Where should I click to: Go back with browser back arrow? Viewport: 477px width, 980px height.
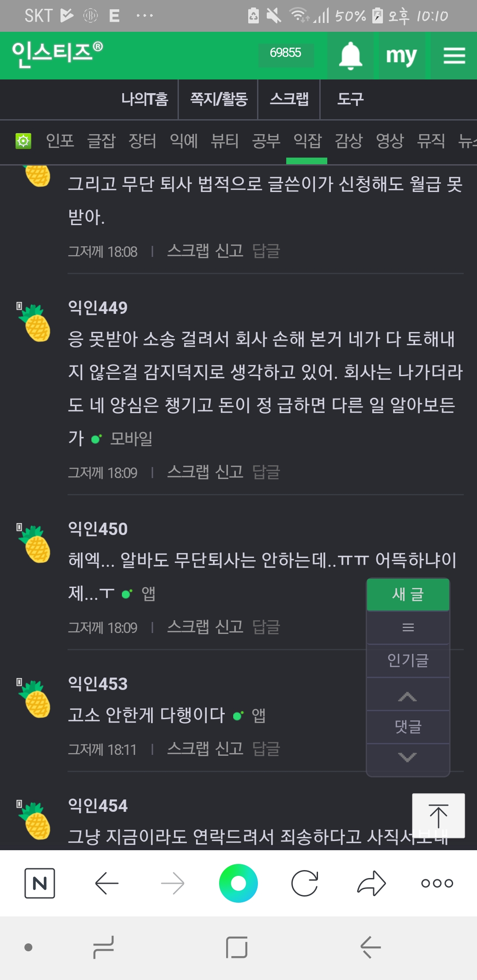pyautogui.click(x=107, y=883)
